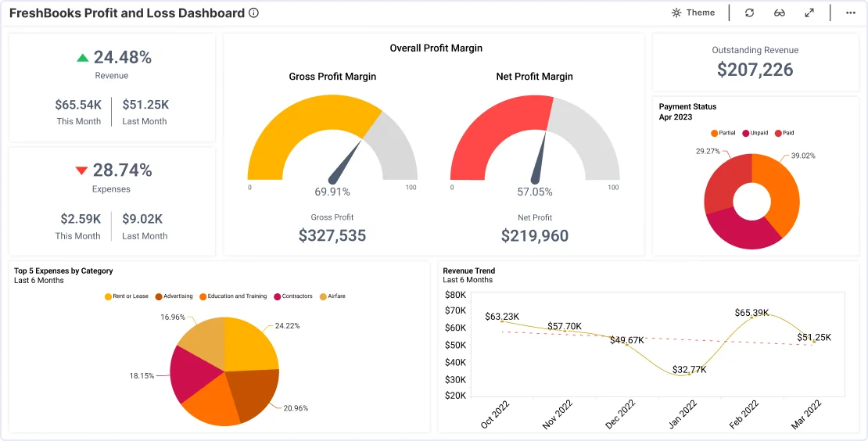Image resolution: width=868 pixels, height=441 pixels.
Task: Click the green revenue up-arrow indicator
Action: (83, 58)
